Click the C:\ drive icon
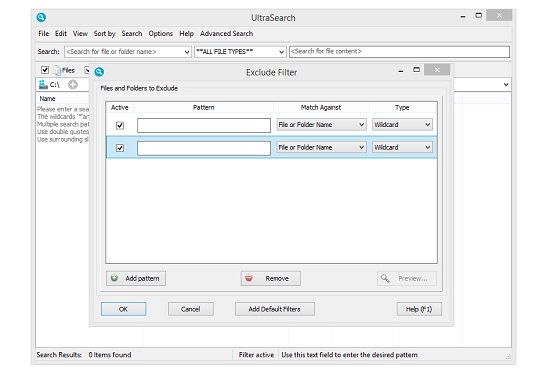 [x=43, y=84]
